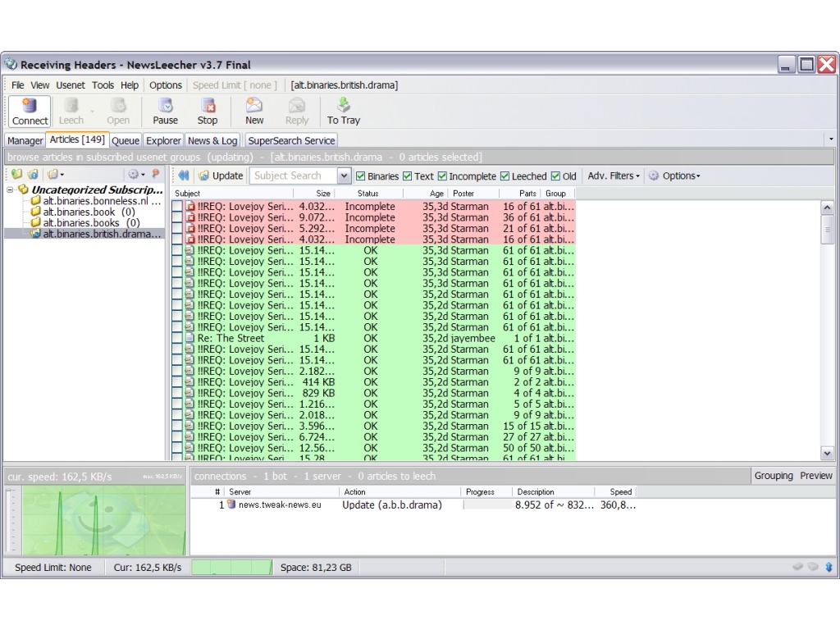Click the Stop toolbar icon
840x630 pixels.
208,106
